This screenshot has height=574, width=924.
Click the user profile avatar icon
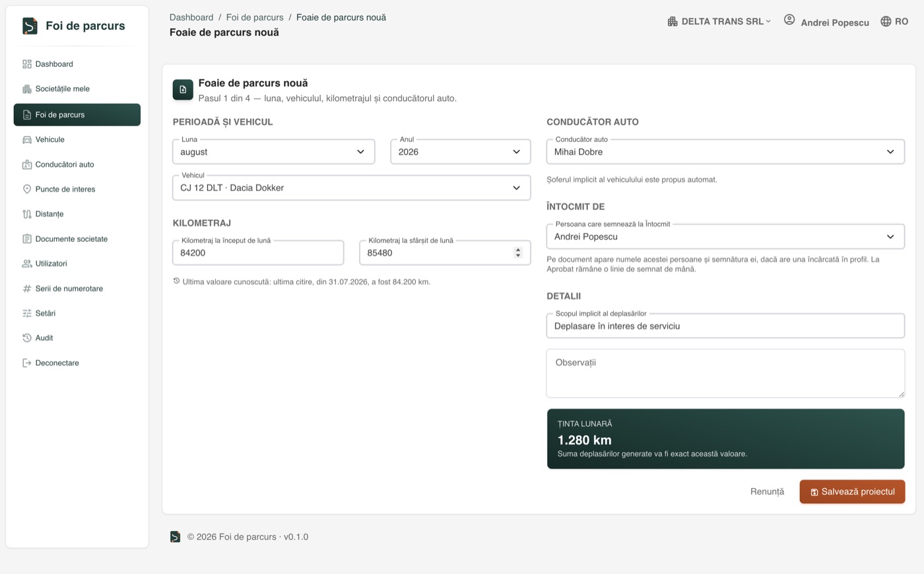(x=789, y=20)
